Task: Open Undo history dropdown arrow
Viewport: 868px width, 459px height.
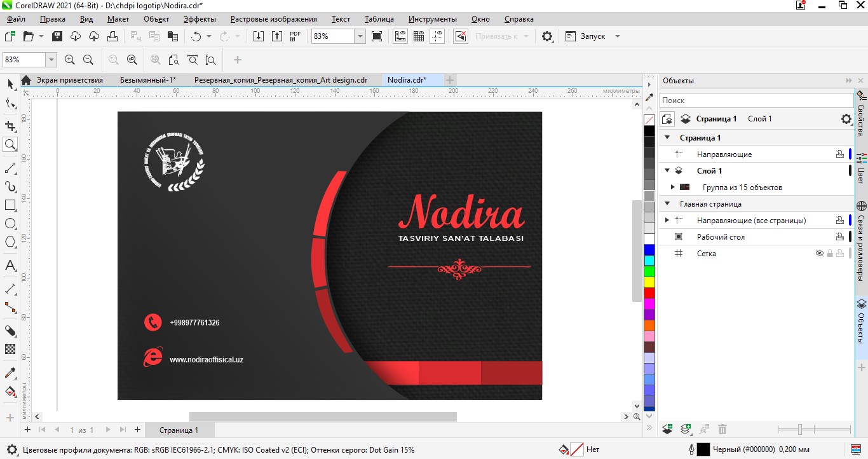Action: pyautogui.click(x=208, y=36)
